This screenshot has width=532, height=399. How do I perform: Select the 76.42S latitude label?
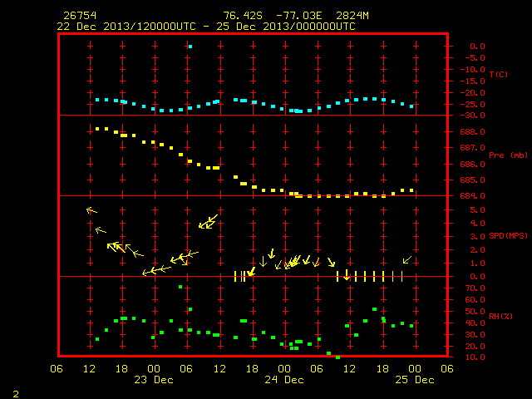(x=243, y=16)
